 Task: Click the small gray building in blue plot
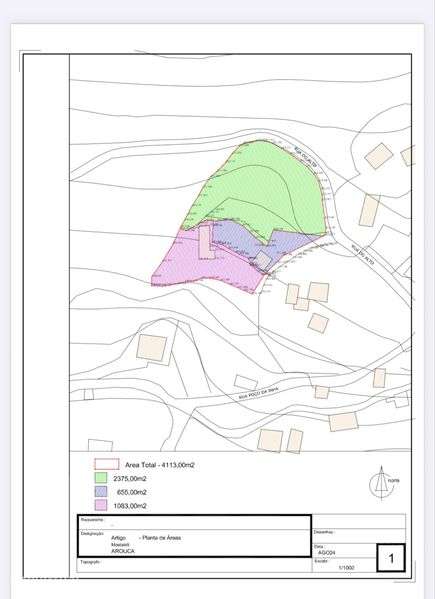pos(263,260)
